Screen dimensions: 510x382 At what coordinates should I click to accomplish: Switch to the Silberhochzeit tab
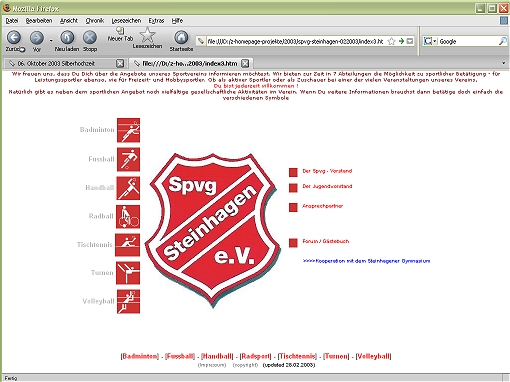coord(65,63)
